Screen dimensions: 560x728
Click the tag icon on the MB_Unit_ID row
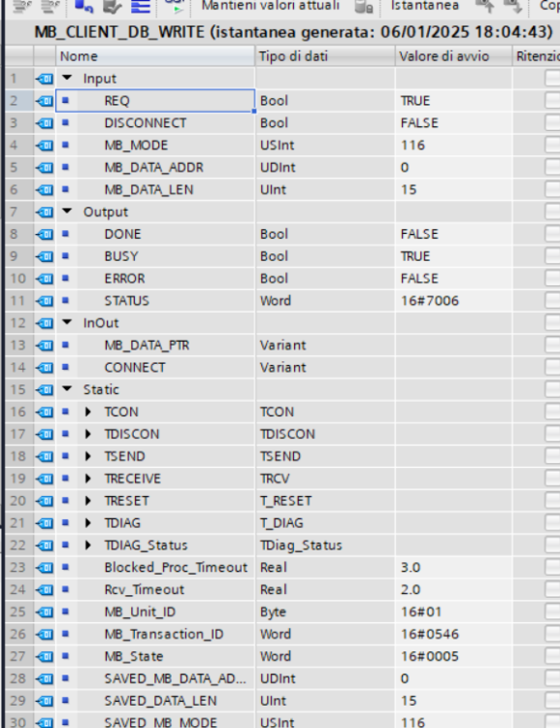point(45,612)
